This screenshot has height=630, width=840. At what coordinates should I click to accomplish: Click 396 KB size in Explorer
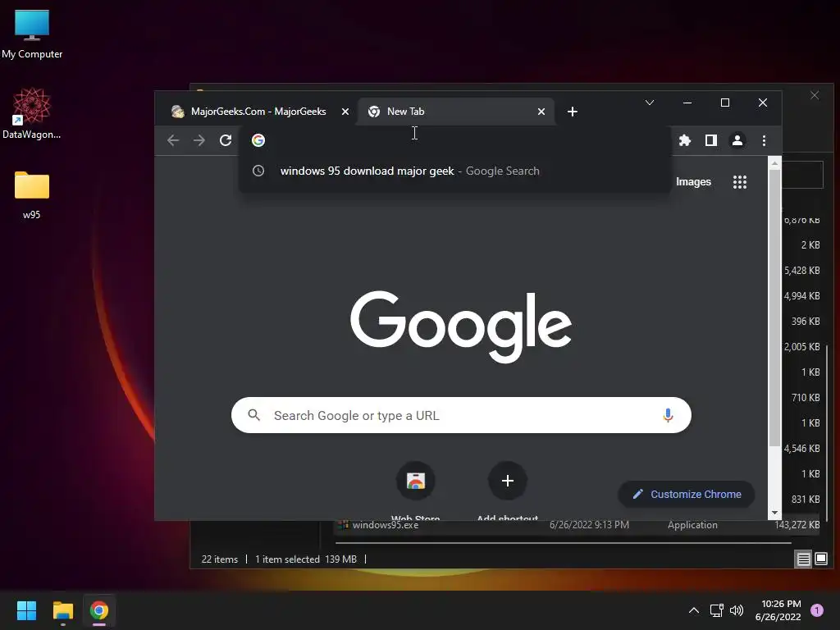point(806,322)
